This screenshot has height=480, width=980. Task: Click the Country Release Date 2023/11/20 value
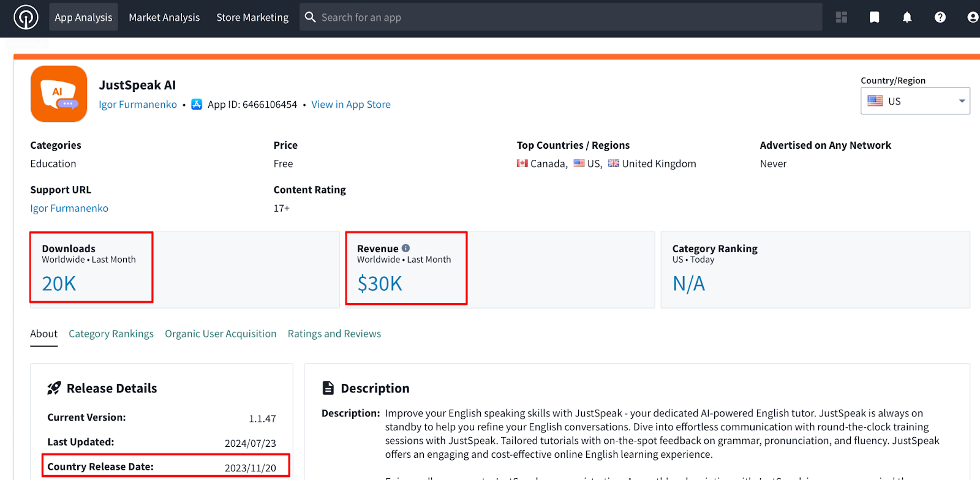[250, 468]
